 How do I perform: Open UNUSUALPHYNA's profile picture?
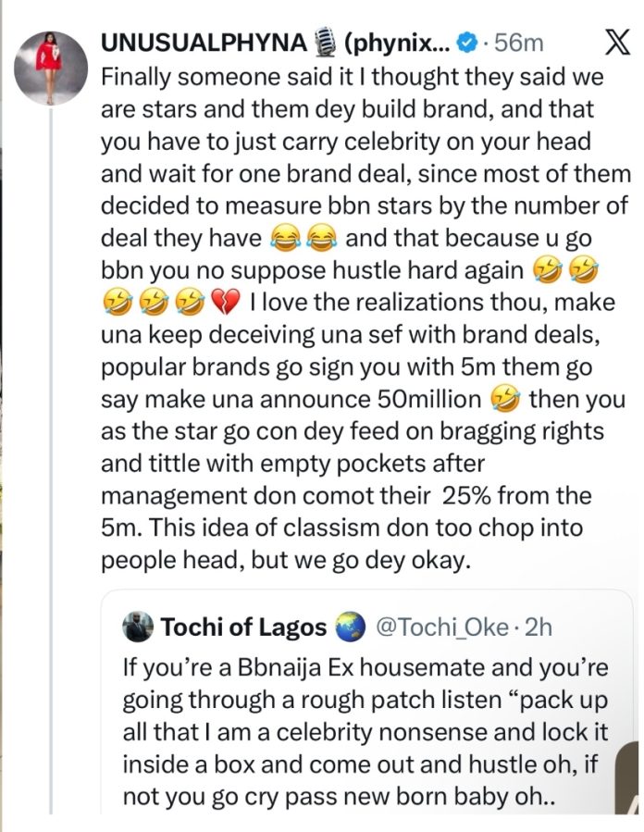tap(50, 68)
